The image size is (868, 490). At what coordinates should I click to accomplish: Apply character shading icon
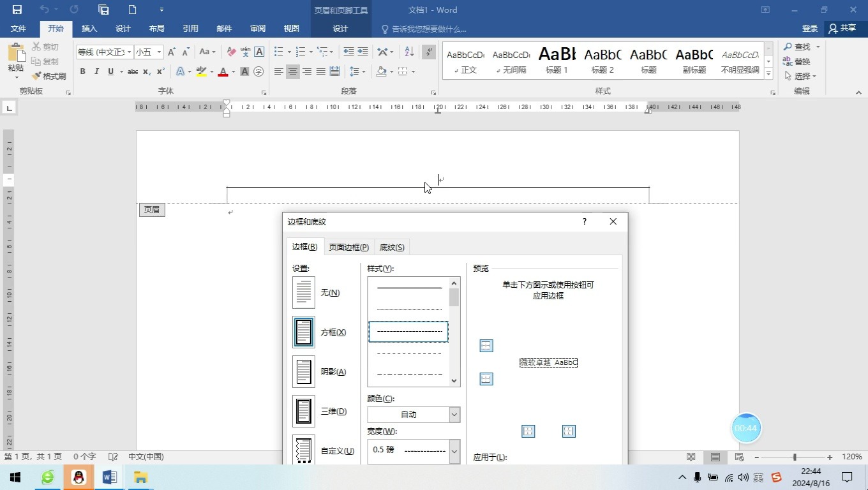pyautogui.click(x=244, y=71)
